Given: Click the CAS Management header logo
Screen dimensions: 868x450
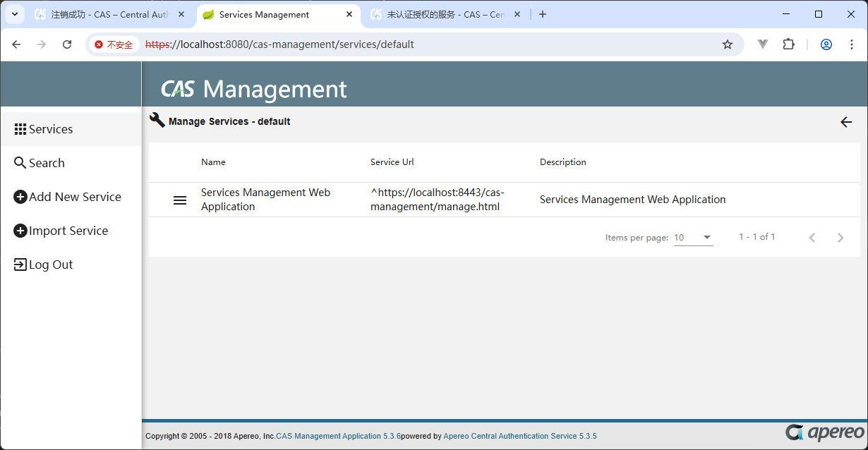Looking at the screenshot, I should pos(254,89).
